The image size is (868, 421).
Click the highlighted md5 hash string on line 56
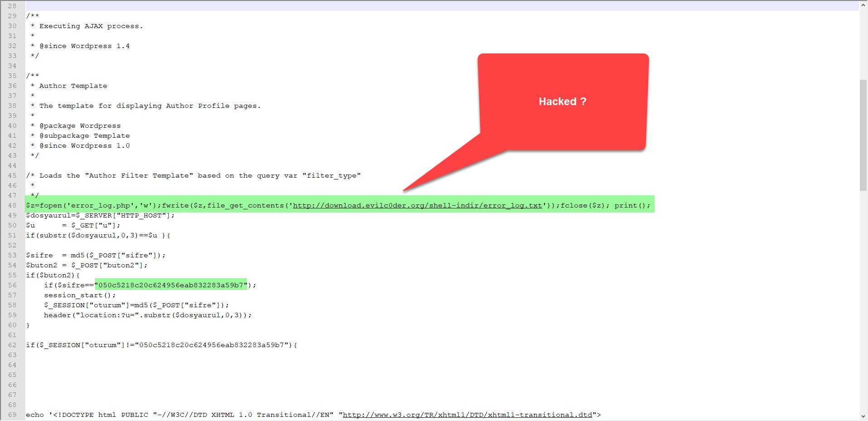click(x=171, y=285)
